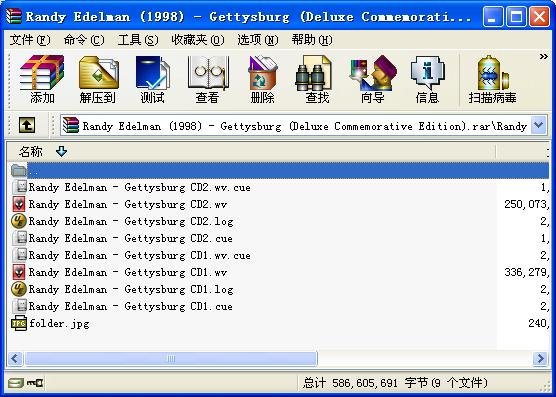Go up one folder level button
The height and width of the screenshot is (397, 556).
click(x=27, y=125)
